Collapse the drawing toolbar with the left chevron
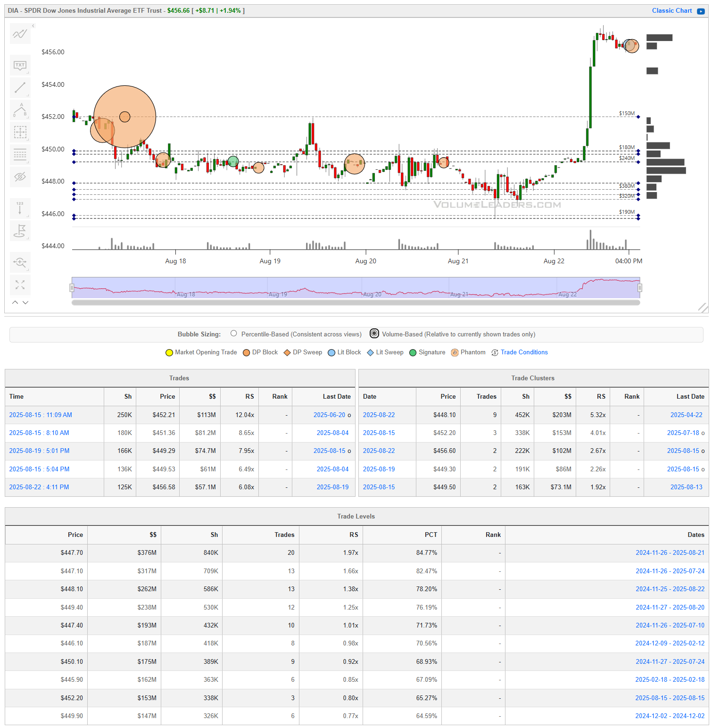Image resolution: width=712 pixels, height=728 pixels. (x=33, y=26)
